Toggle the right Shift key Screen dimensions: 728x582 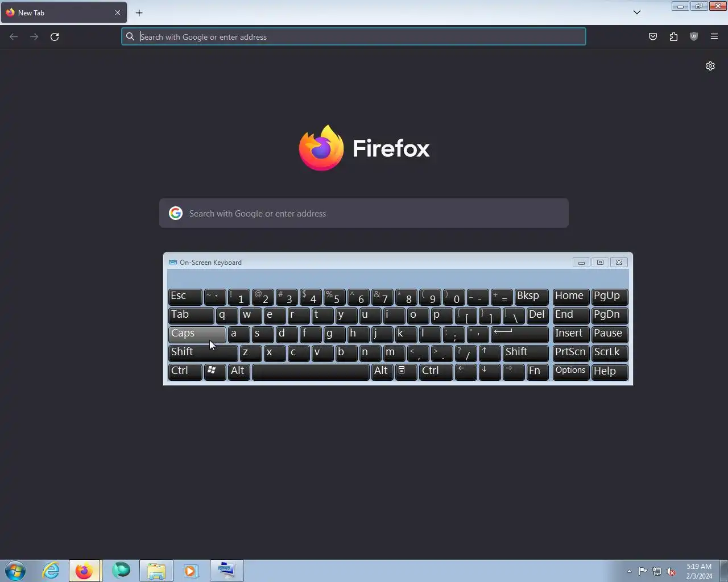(x=526, y=352)
